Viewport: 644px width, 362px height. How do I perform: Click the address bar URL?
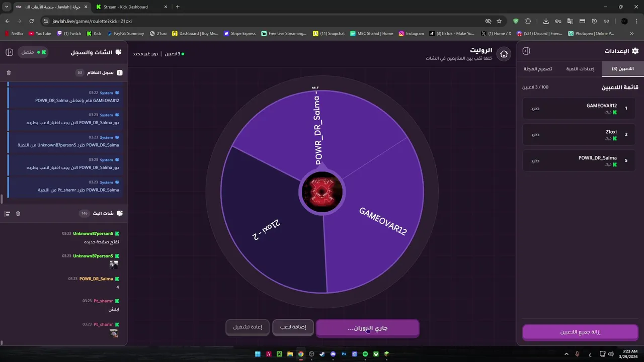click(x=92, y=21)
